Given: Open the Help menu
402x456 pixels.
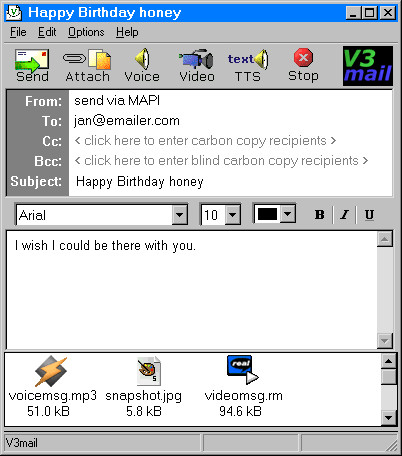Looking at the screenshot, I should (x=127, y=32).
